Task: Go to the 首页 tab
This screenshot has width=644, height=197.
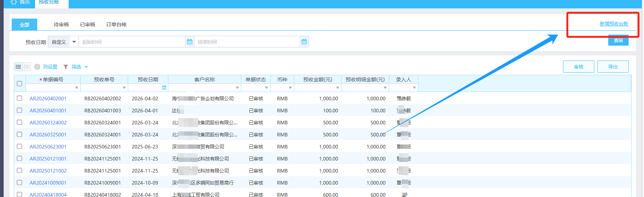Action: click(20, 2)
